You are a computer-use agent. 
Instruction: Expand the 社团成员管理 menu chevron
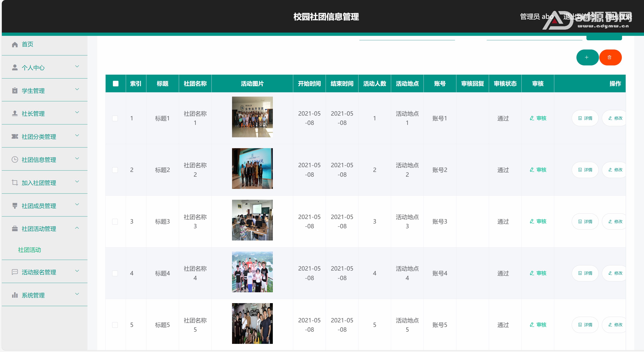77,205
